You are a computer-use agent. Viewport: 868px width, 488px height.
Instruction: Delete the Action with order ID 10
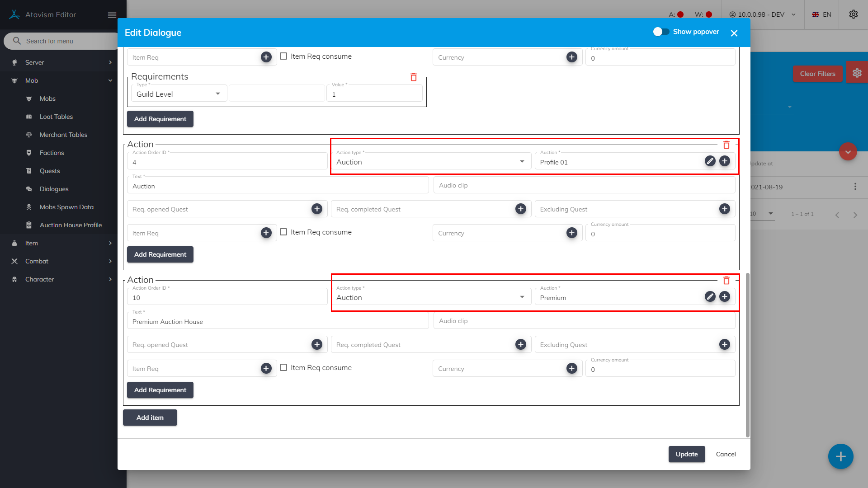726,281
